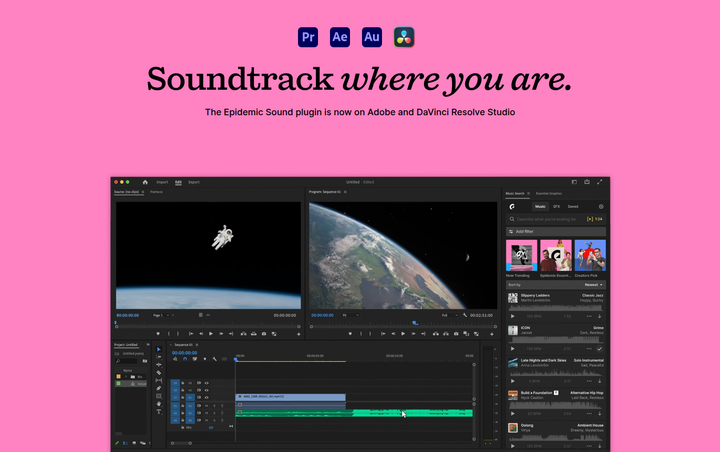Click the music search input field
This screenshot has width=720, height=452.
[556, 220]
